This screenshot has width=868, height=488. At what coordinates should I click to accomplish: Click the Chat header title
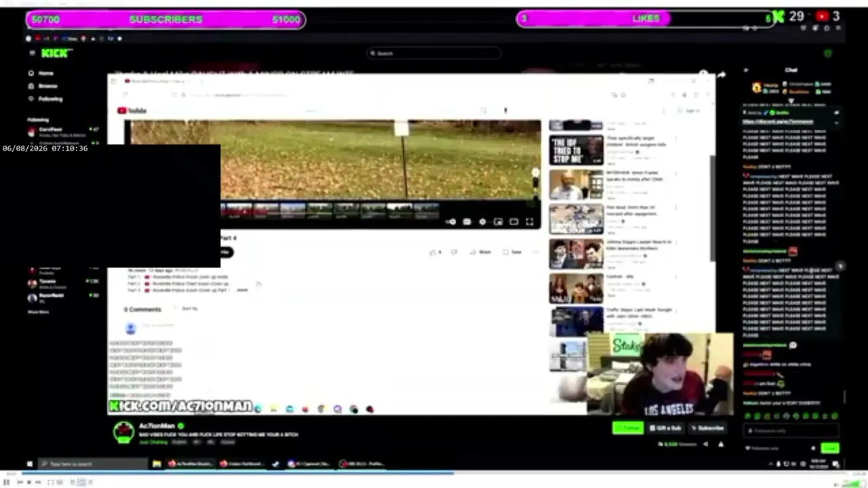tap(791, 70)
